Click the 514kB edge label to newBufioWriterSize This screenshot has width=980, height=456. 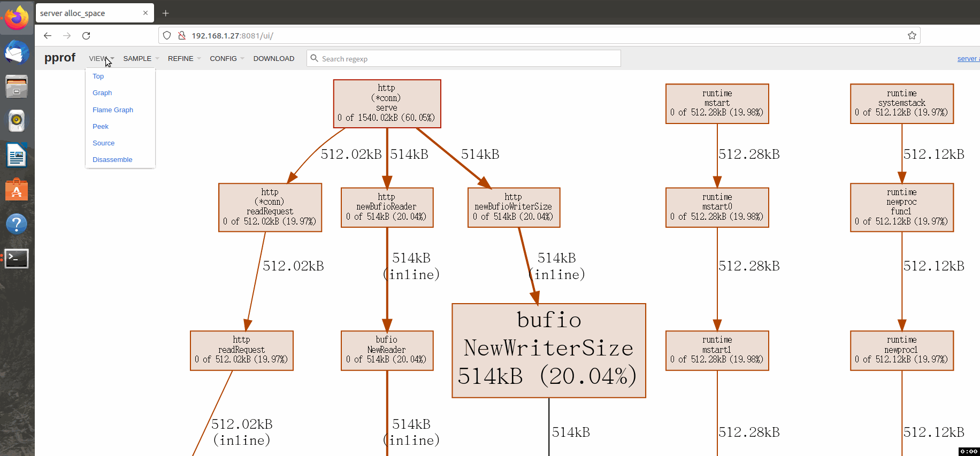click(480, 154)
